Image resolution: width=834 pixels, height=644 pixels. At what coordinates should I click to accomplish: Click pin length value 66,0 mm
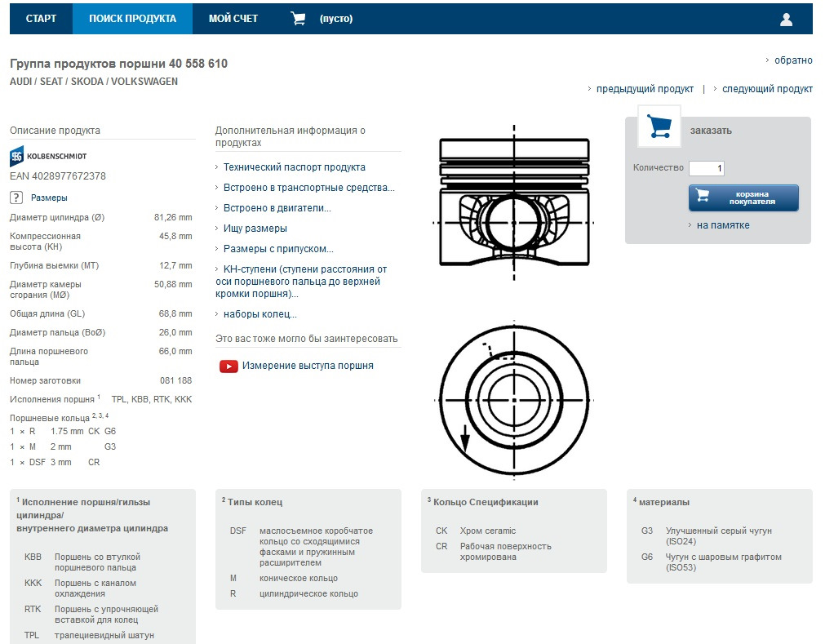175,352
